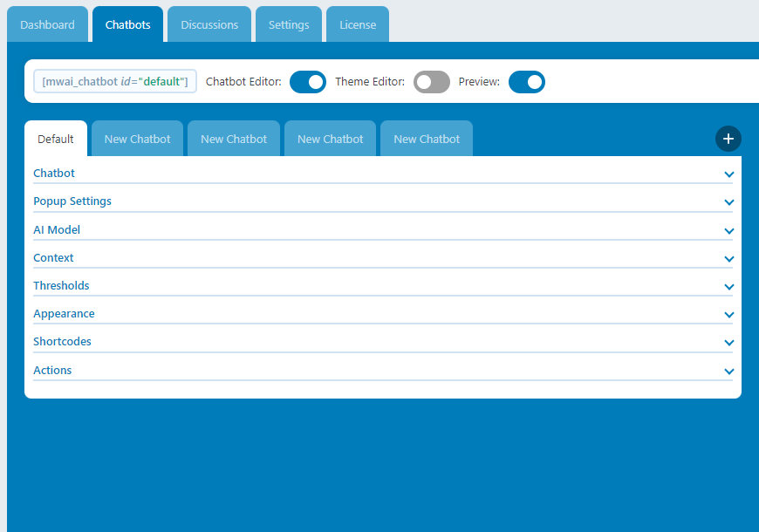Expand the Thresholds section
Image resolution: width=759 pixels, height=532 pixels.
[61, 286]
